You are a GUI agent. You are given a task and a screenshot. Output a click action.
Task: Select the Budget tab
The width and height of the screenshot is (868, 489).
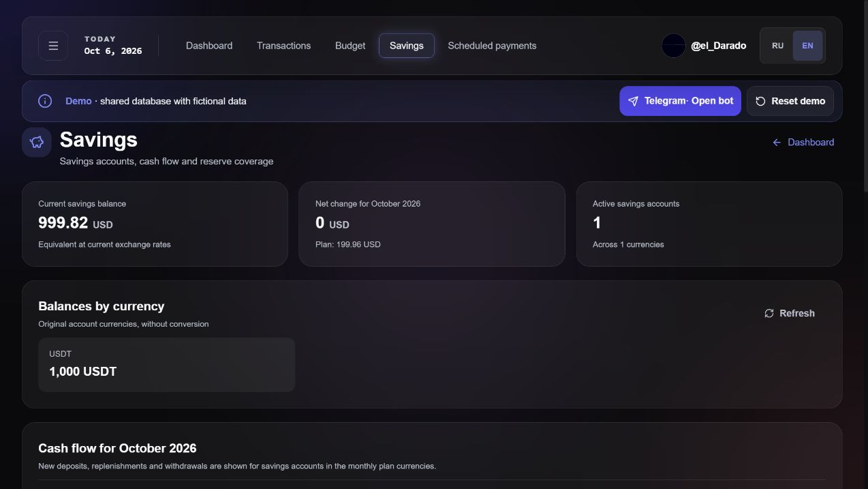[x=350, y=46]
